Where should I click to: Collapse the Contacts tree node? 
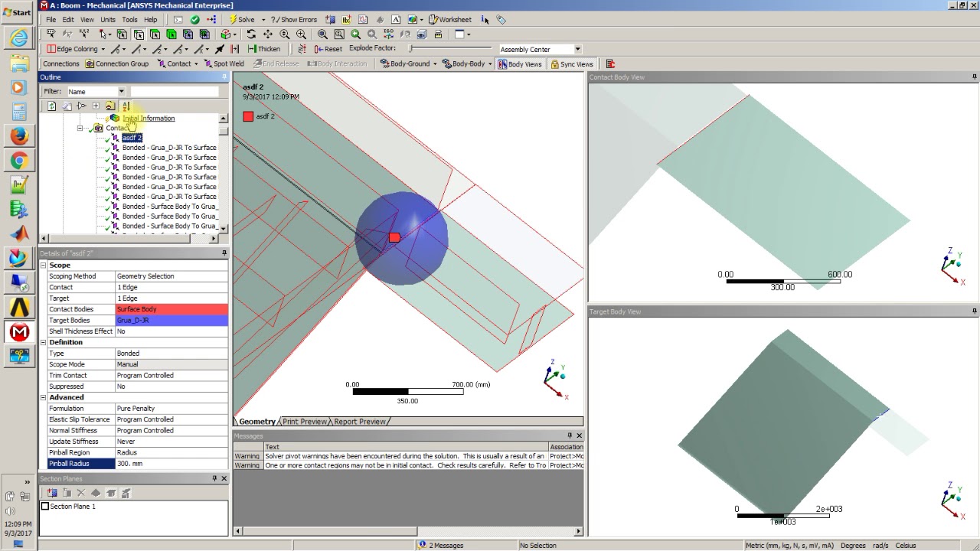point(80,129)
